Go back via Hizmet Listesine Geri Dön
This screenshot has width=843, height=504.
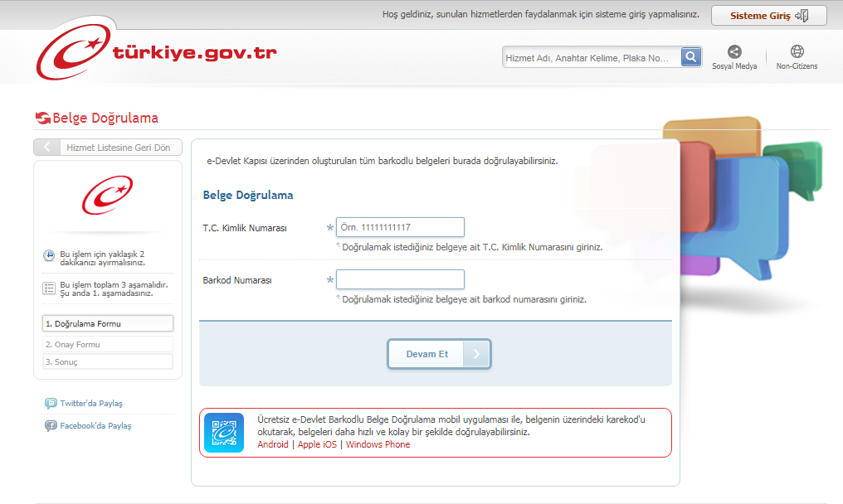(108, 148)
